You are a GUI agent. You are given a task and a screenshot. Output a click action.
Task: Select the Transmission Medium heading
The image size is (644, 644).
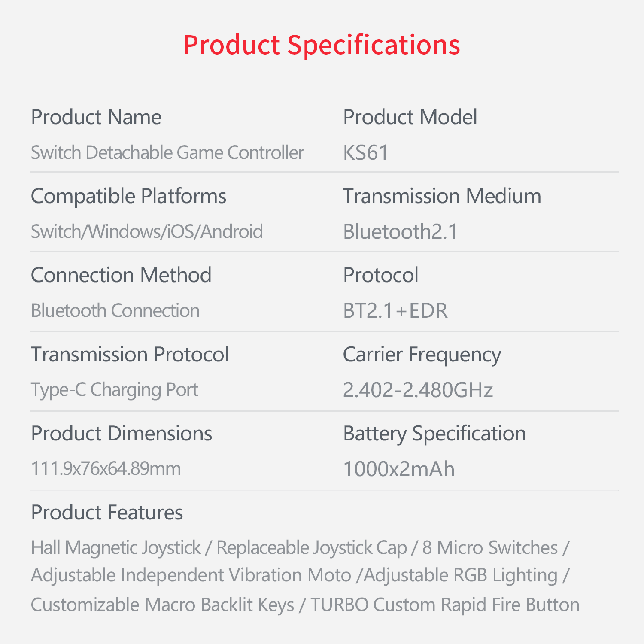coord(442,196)
